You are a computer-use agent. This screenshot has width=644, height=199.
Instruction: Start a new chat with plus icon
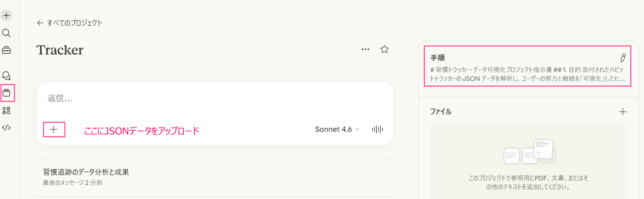pyautogui.click(x=6, y=15)
